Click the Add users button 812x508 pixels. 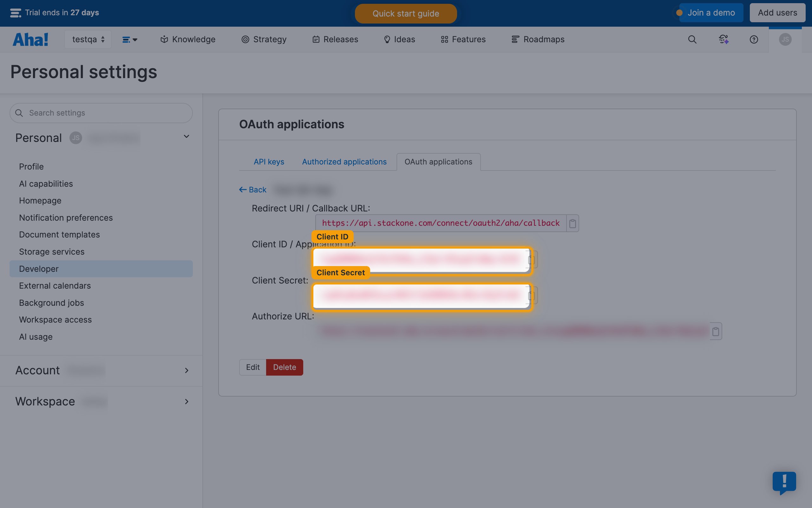777,13
